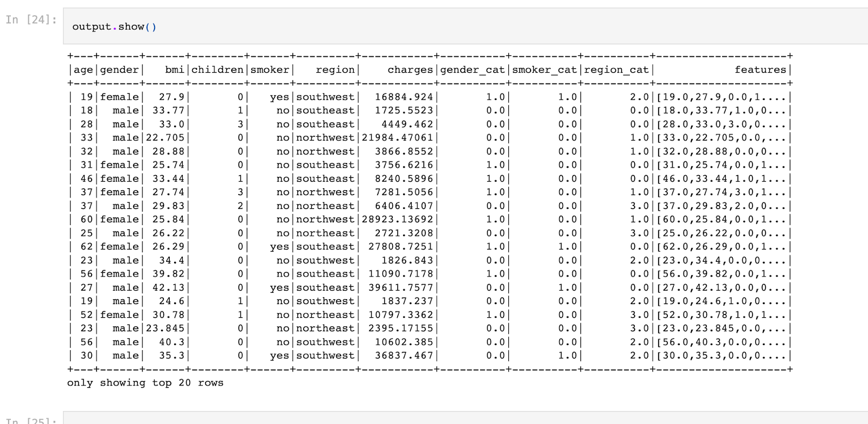
Task: Click the 'charges' column header
Action: tap(410, 70)
